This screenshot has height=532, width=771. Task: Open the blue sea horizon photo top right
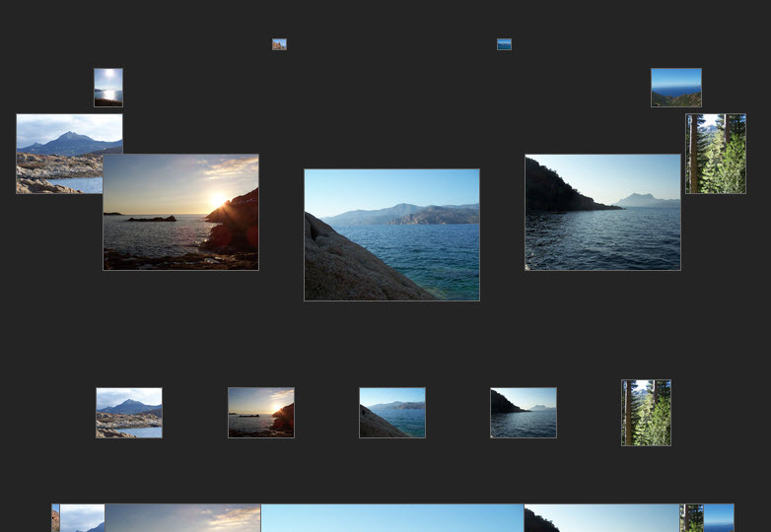point(676,88)
